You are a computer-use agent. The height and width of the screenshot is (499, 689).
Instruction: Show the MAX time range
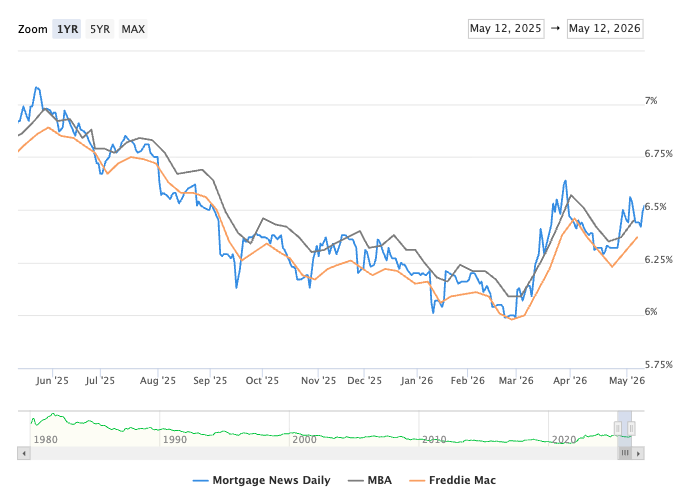pyautogui.click(x=133, y=29)
